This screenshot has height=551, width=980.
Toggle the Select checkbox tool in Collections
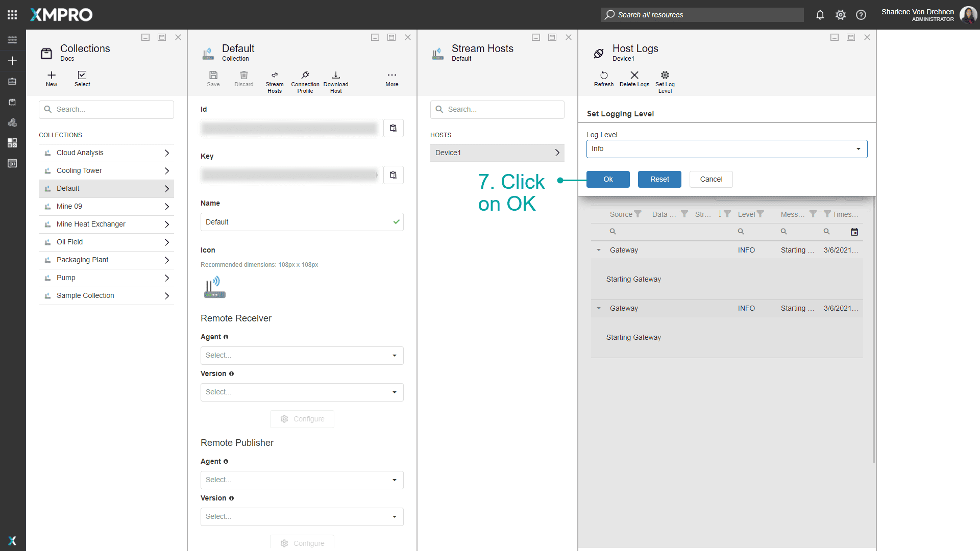[x=82, y=76]
